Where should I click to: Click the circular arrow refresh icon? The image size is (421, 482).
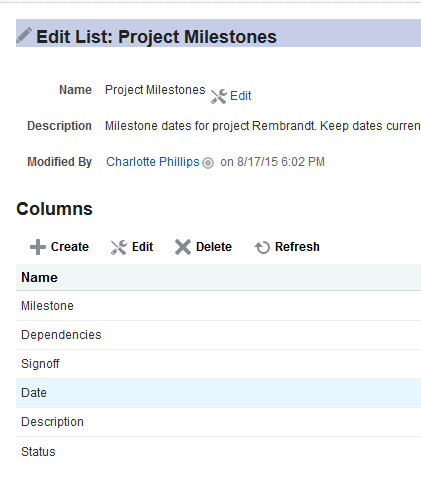click(x=262, y=247)
